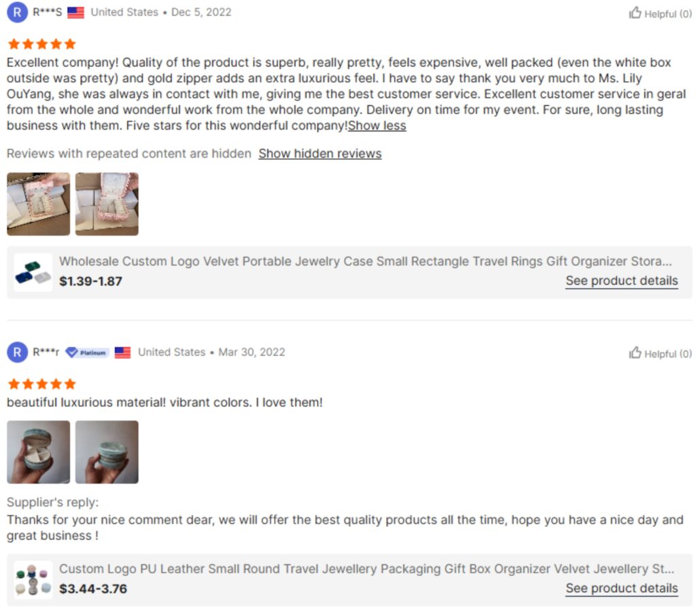Image resolution: width=696 pixels, height=616 pixels.
Task: Click the velvet jewelry case product thumbnail
Action: point(34,270)
